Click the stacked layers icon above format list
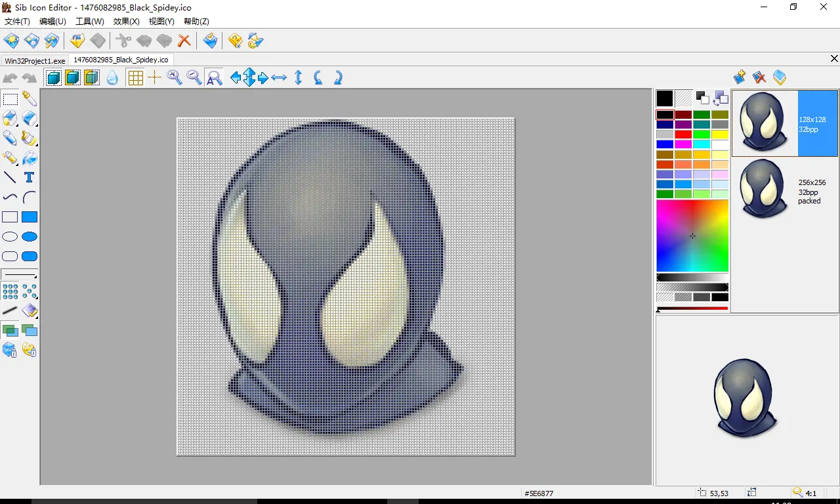The height and width of the screenshot is (504, 840). [x=779, y=77]
